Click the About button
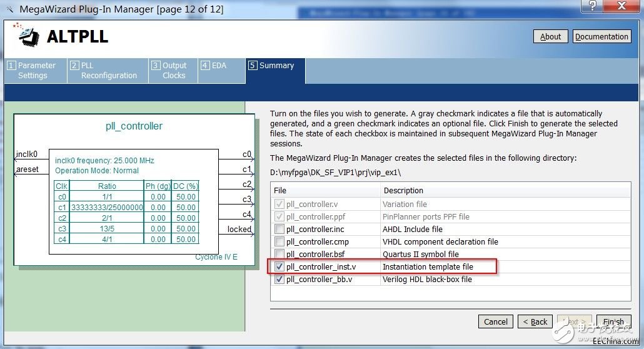Screen dimensions: 644x349 (550, 36)
